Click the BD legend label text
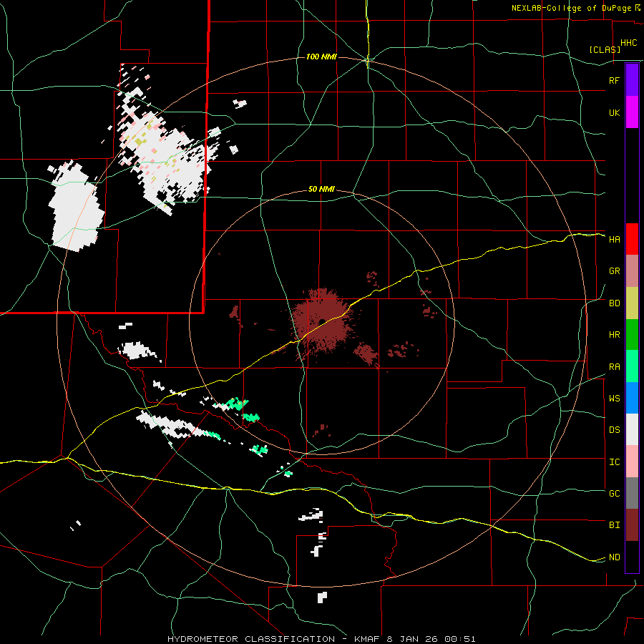644x644 pixels. (614, 303)
